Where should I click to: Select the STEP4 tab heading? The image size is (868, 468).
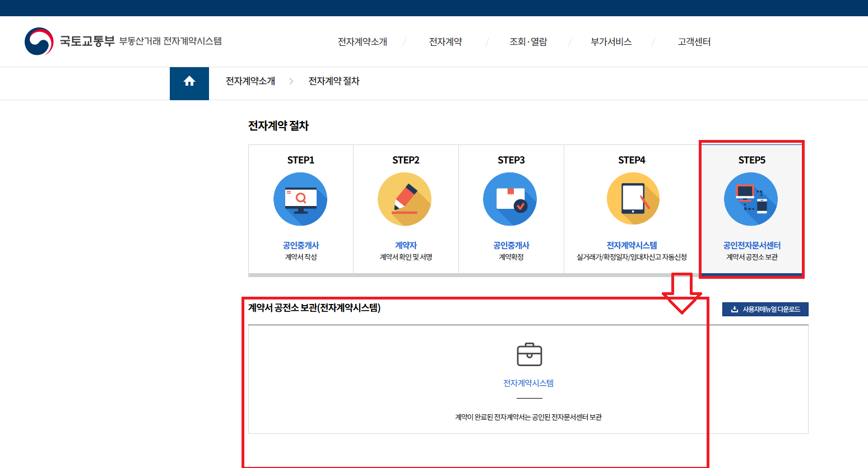point(632,160)
